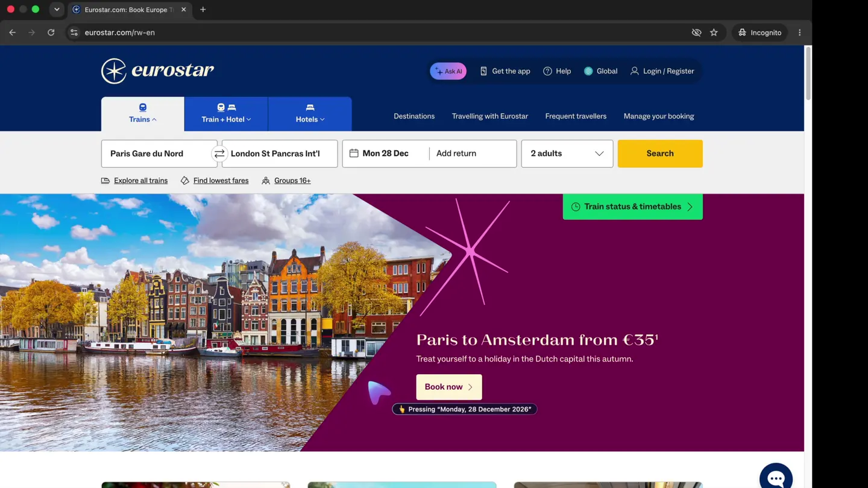The width and height of the screenshot is (868, 488).
Task: Click the Login / Register user icon
Action: 634,71
